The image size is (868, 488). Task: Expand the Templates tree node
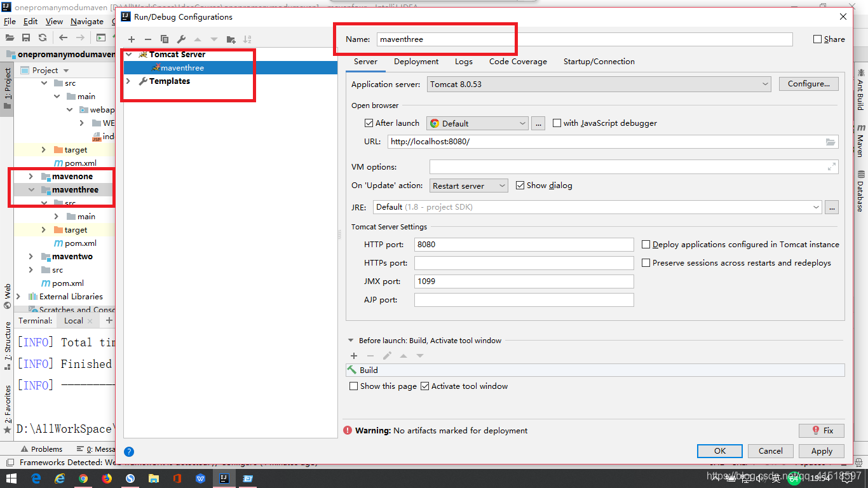pyautogui.click(x=129, y=81)
